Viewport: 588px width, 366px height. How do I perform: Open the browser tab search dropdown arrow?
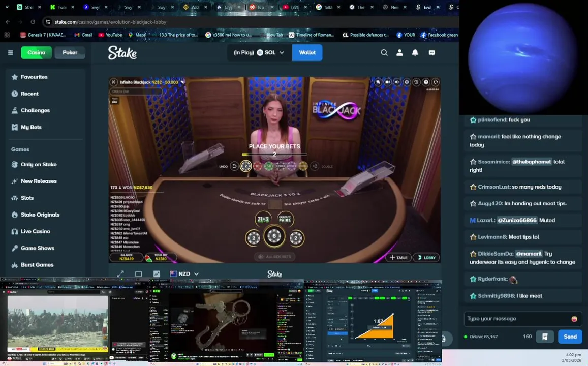point(7,7)
